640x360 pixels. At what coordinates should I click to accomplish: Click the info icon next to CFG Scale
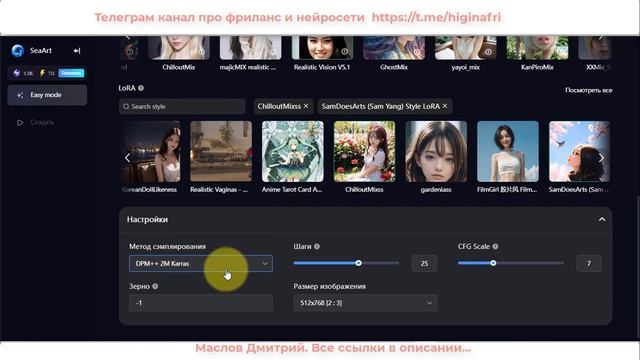pos(495,247)
